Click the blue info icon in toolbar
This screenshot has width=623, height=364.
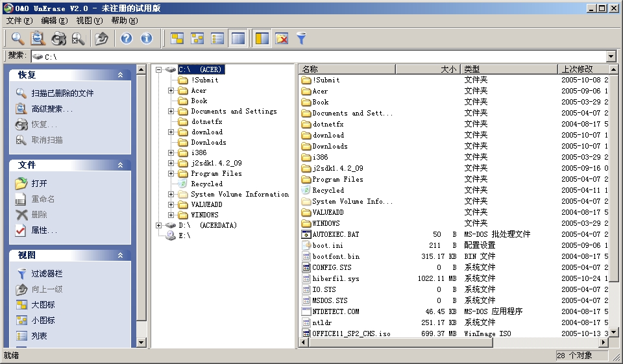[x=147, y=38]
